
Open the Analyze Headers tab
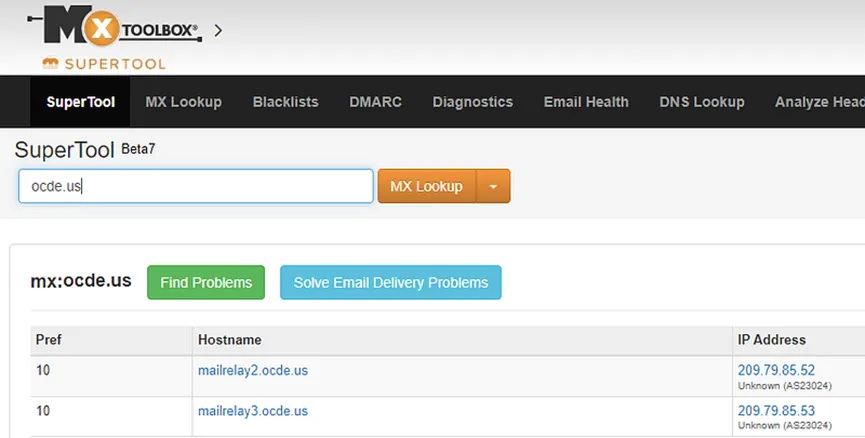819,102
